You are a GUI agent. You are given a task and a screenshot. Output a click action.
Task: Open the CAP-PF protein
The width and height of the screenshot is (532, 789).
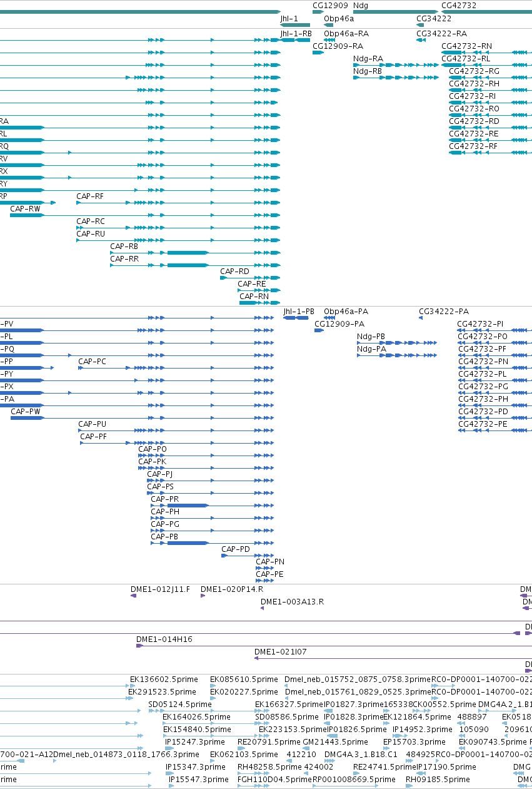pyautogui.click(x=177, y=443)
